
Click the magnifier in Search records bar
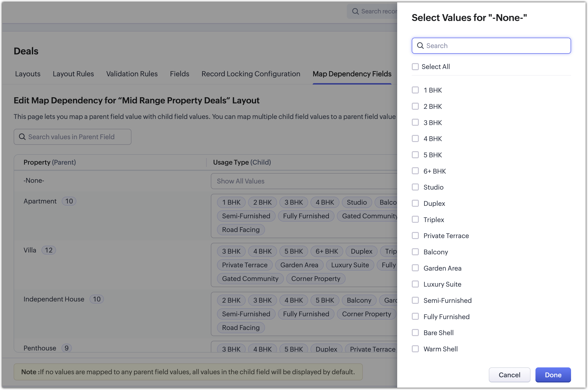point(355,12)
